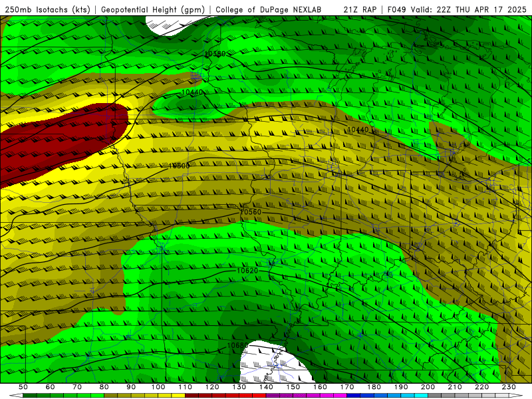Click the 80 value on the color scale
This screenshot has width=532, height=399.
pos(104,387)
